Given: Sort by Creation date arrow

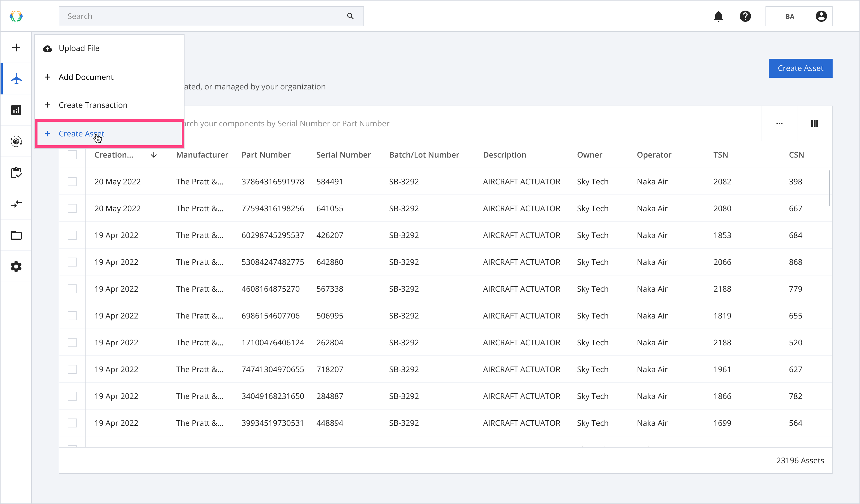Looking at the screenshot, I should (153, 155).
